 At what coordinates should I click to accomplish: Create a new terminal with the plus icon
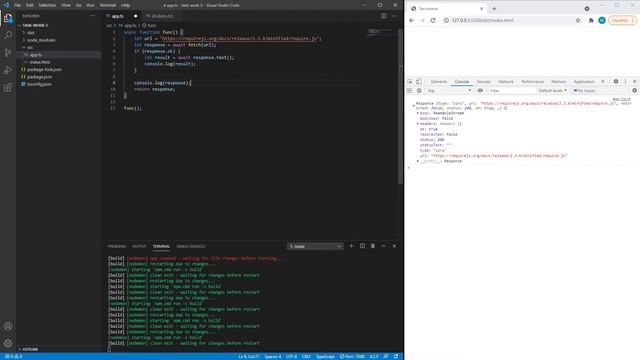(351, 246)
